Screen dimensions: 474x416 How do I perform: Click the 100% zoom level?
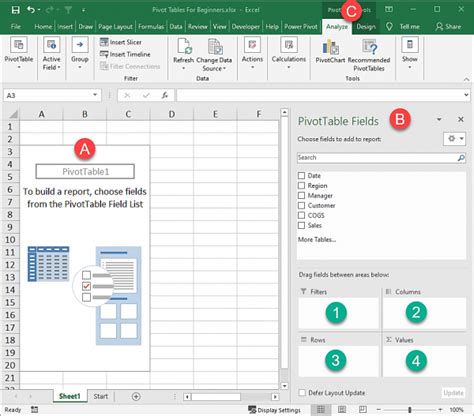point(456,410)
